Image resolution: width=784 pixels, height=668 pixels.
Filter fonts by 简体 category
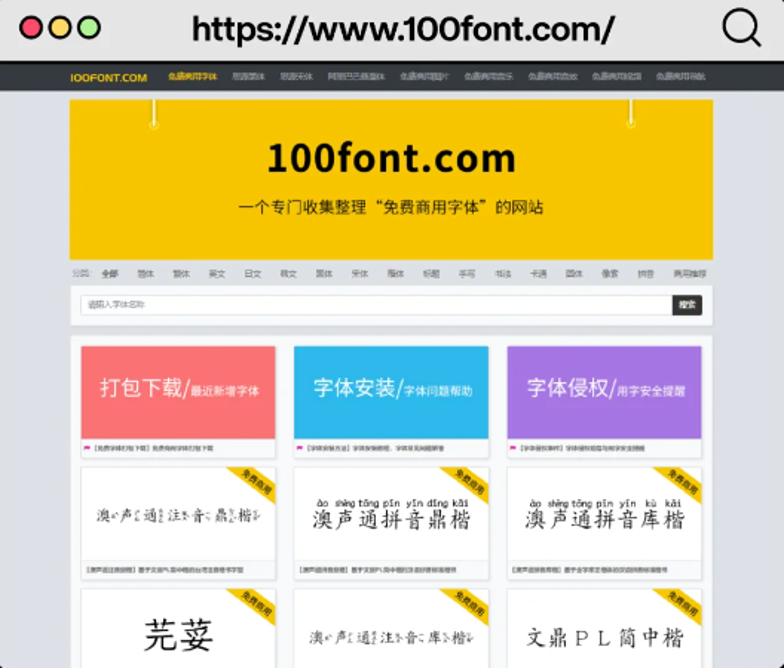point(146,274)
